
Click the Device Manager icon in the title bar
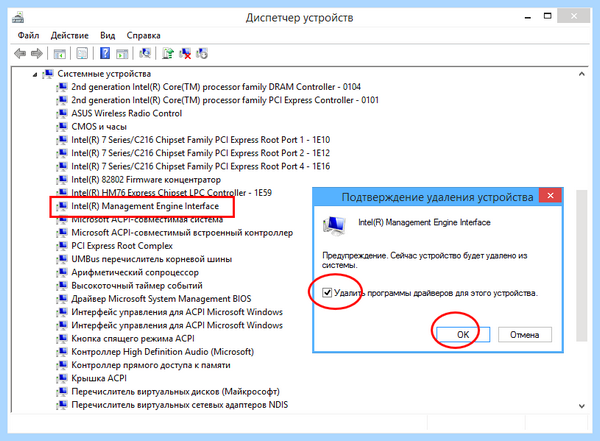tap(18, 17)
